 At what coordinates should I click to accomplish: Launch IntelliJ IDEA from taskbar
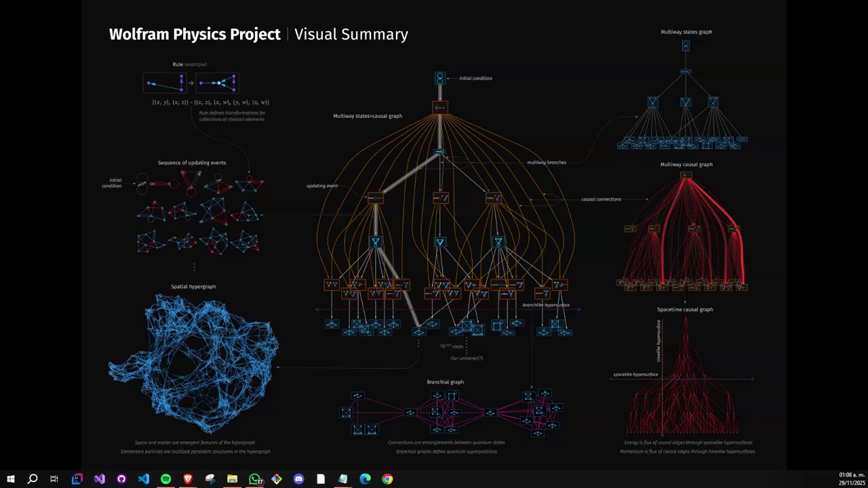(77, 479)
